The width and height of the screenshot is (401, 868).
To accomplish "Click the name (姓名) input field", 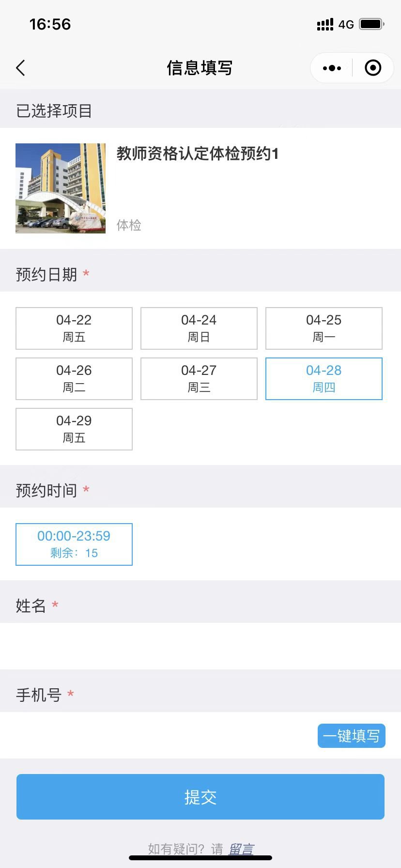I will 200,646.
